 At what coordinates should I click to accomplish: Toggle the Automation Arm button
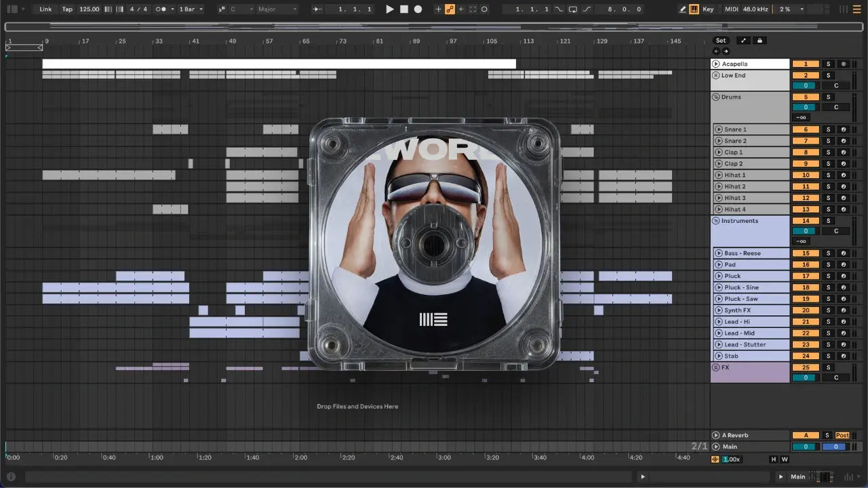click(x=449, y=9)
